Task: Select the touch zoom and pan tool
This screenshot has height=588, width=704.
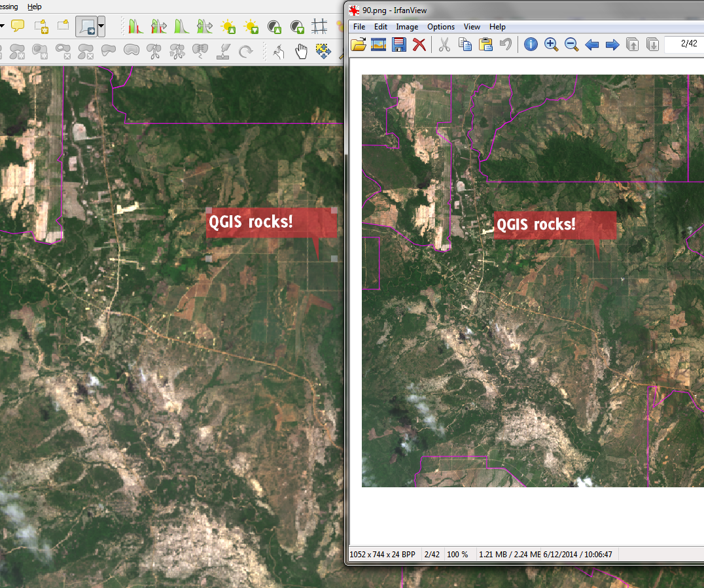Action: (x=279, y=52)
